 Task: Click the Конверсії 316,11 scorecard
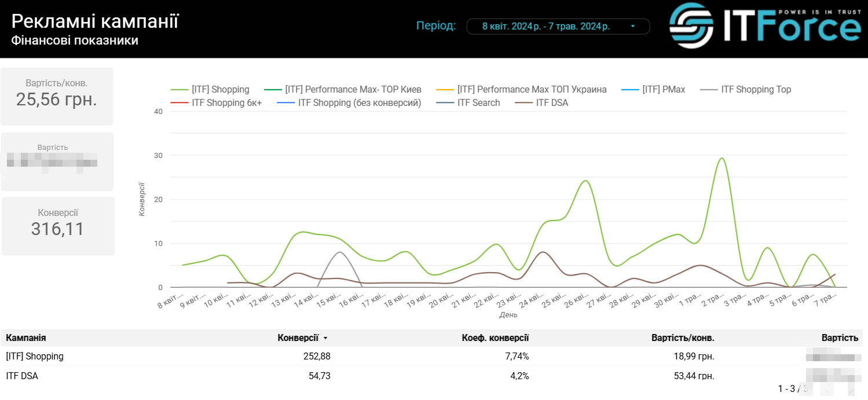click(x=58, y=226)
